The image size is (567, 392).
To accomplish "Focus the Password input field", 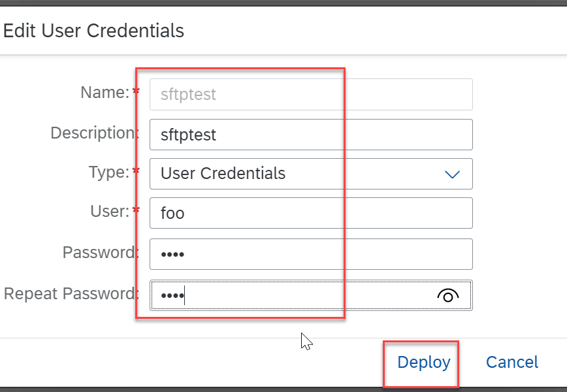I will pyautogui.click(x=311, y=254).
